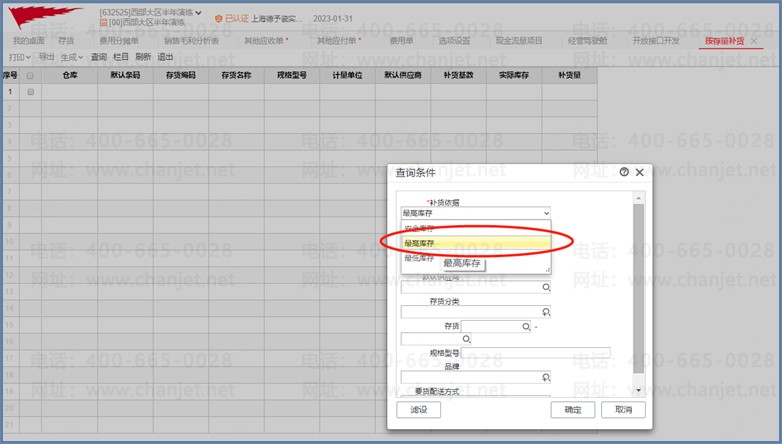Click the 默认条码 column header
Viewport: 782px width, 444px height.
tap(125, 75)
